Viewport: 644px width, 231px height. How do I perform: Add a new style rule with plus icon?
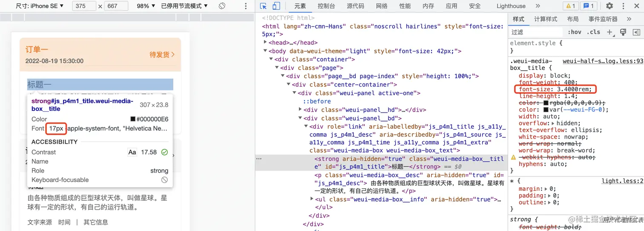pos(610,32)
